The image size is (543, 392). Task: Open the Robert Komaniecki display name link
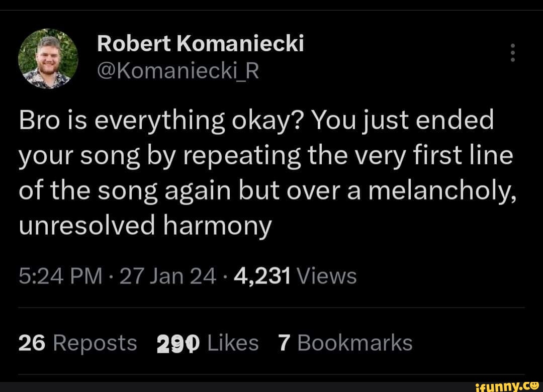tap(201, 44)
